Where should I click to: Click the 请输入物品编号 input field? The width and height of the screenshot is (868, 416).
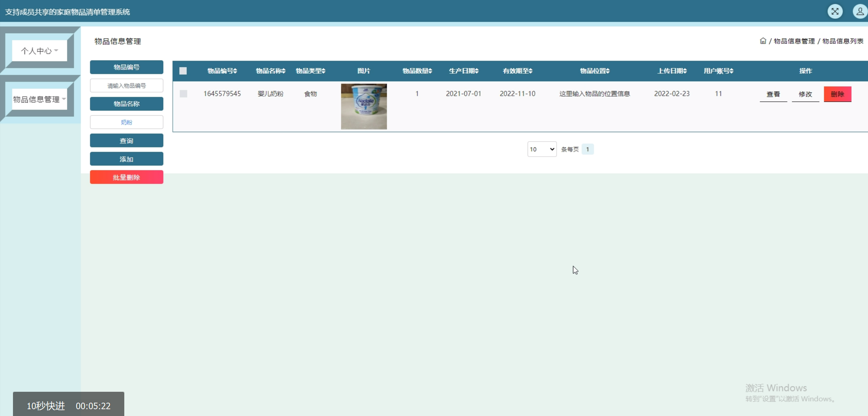tap(126, 86)
